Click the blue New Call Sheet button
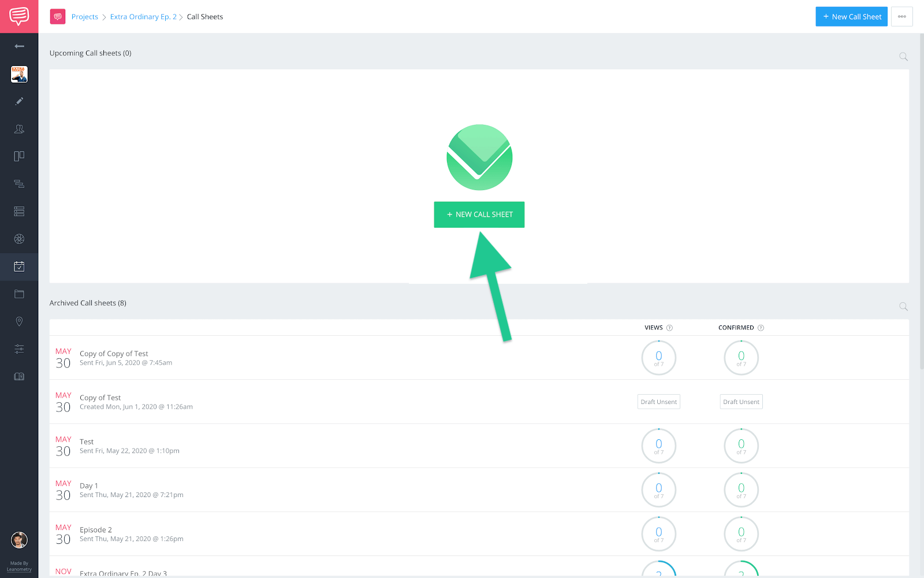This screenshot has width=924, height=578. coord(851,17)
